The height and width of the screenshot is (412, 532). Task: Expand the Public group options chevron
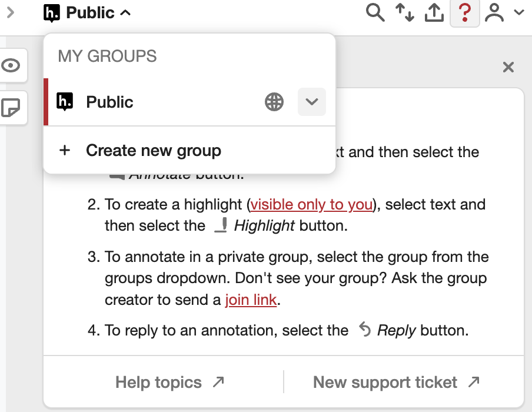pos(311,102)
